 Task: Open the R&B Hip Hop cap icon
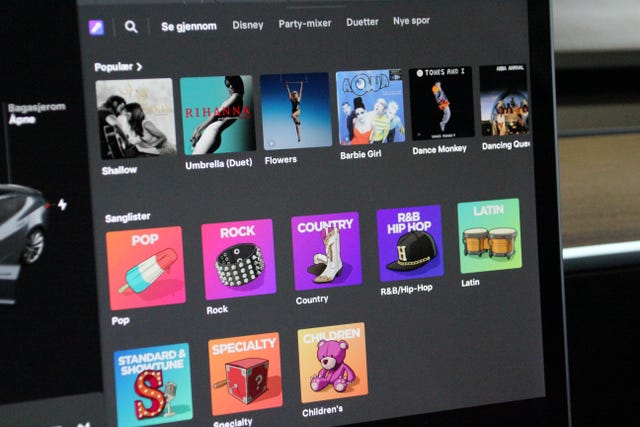point(410,243)
